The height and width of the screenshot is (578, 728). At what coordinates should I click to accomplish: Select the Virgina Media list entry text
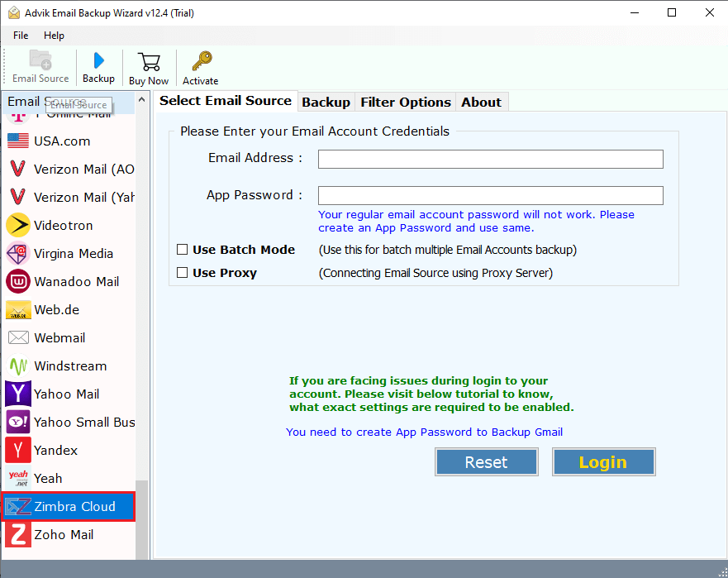coord(74,254)
